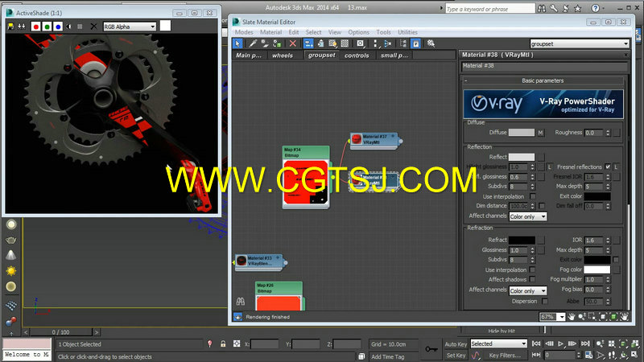Delete selected node with red X
Viewport: 644px width, 362px height.
292,43
